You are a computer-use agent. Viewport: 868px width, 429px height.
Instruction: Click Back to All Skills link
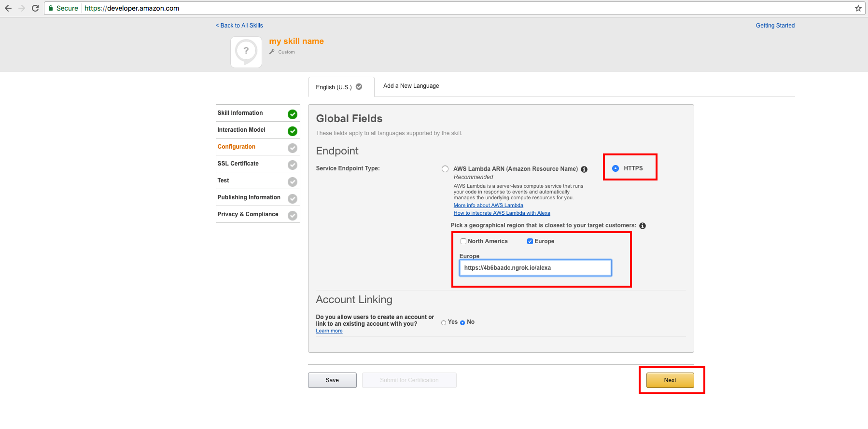tap(239, 26)
